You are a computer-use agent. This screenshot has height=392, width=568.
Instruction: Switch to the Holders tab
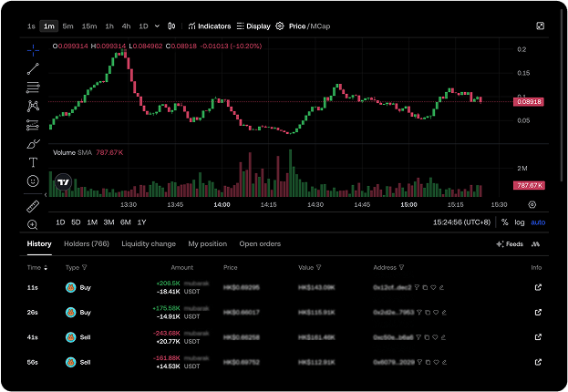click(x=87, y=244)
